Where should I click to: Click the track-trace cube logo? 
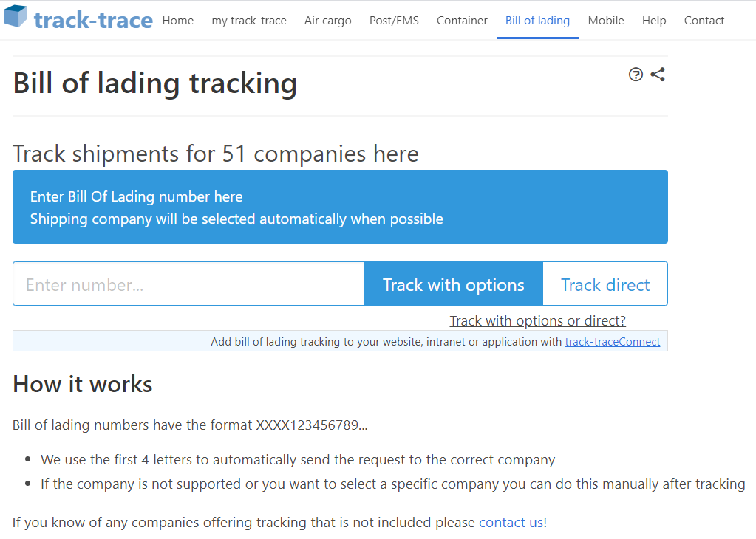(x=16, y=16)
